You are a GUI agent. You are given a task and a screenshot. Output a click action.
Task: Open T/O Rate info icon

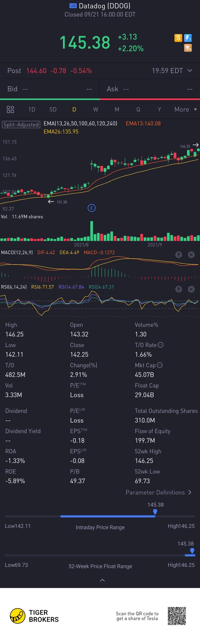pyautogui.click(x=161, y=345)
